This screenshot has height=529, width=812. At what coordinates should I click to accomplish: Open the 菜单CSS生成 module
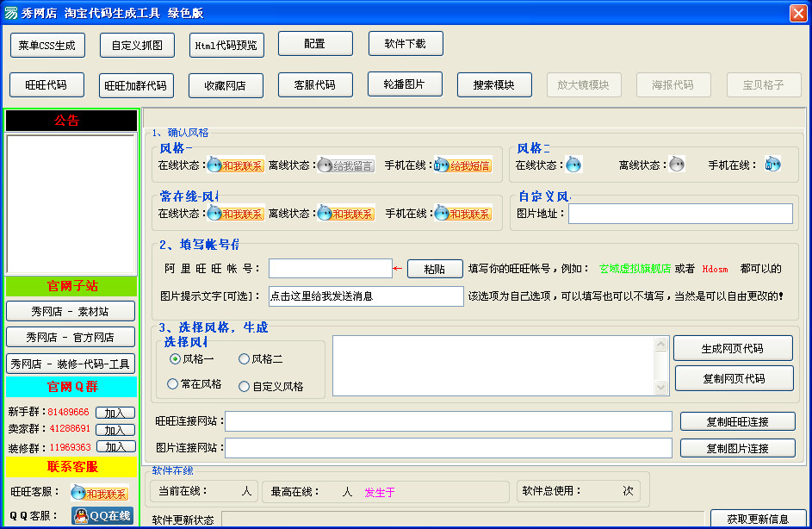coord(47,46)
